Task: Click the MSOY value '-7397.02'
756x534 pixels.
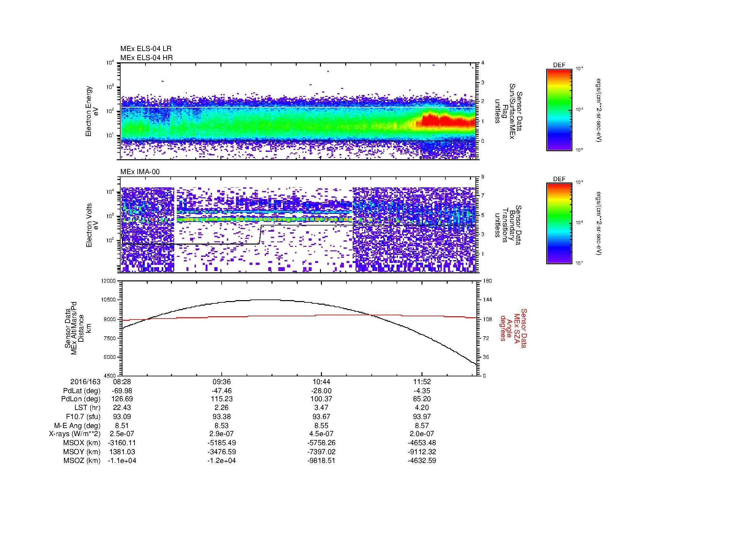Action: [x=321, y=452]
